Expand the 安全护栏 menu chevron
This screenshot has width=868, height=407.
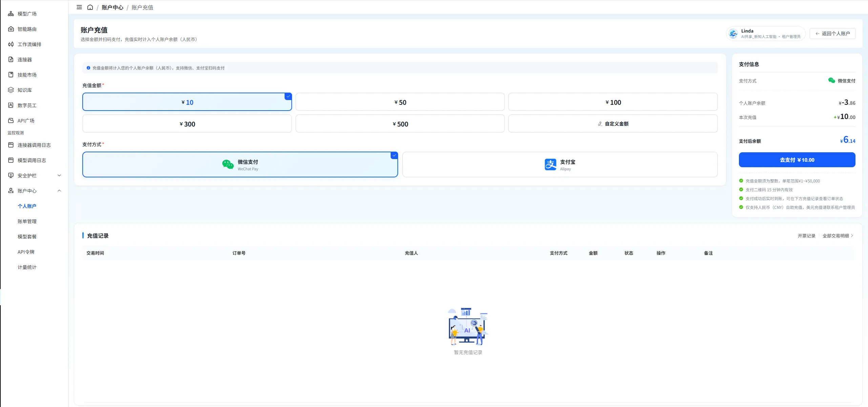[x=59, y=176]
